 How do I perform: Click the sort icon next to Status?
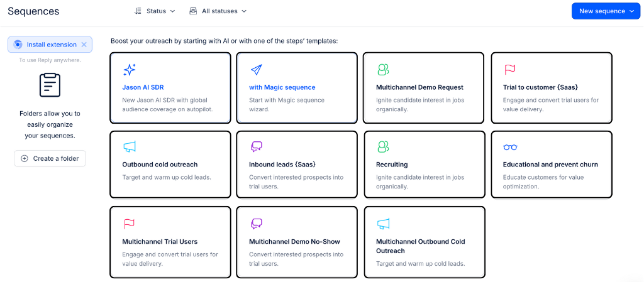tap(138, 11)
